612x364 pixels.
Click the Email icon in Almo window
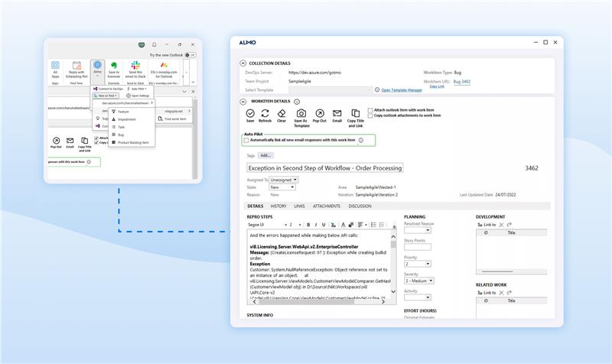[337, 113]
